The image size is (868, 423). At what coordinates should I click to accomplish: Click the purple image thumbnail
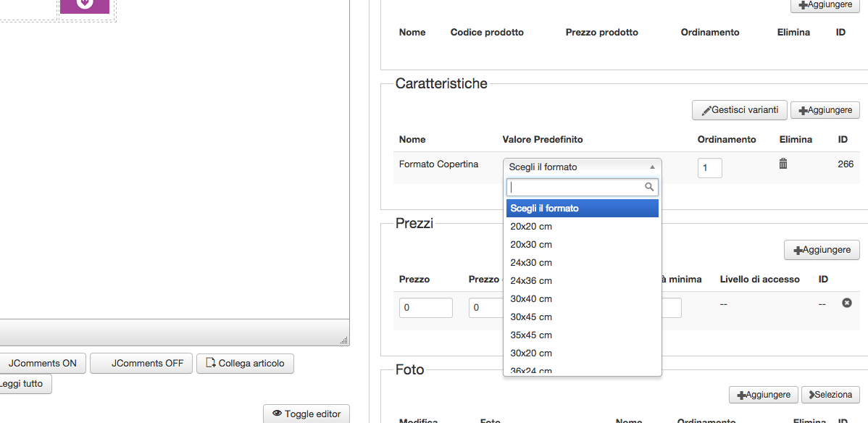pyautogui.click(x=85, y=6)
